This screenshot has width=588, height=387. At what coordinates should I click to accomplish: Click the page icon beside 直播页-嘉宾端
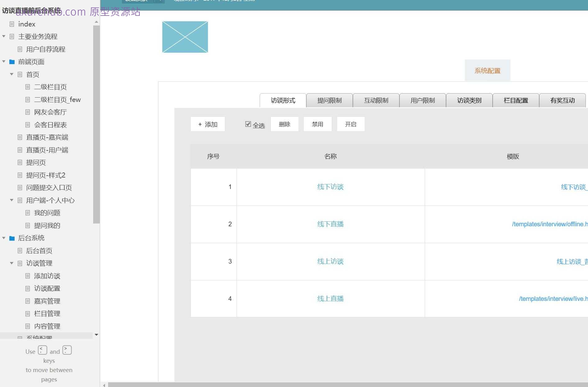tap(20, 137)
